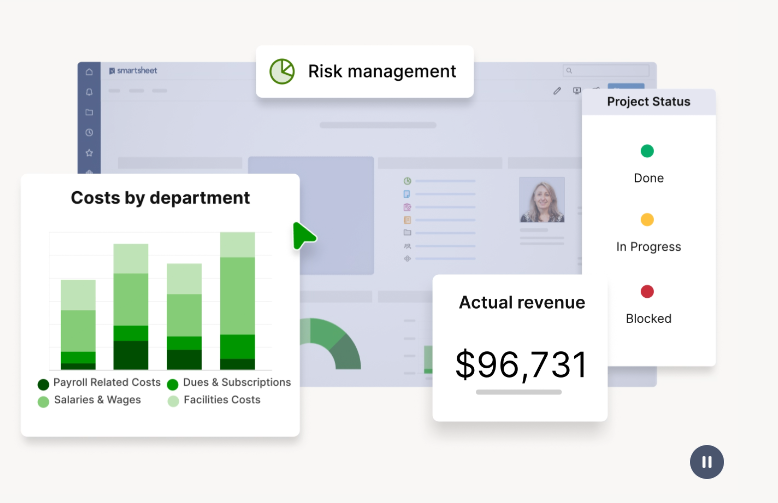Screen dimensions: 778x503
Task: Click the woman's profile photo thumbnail
Action: point(542,199)
